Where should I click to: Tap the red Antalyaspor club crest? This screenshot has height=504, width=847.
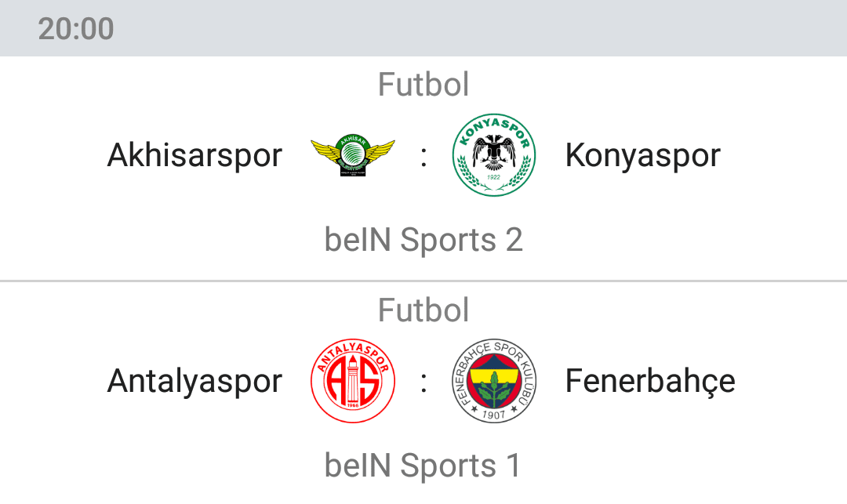point(353,380)
